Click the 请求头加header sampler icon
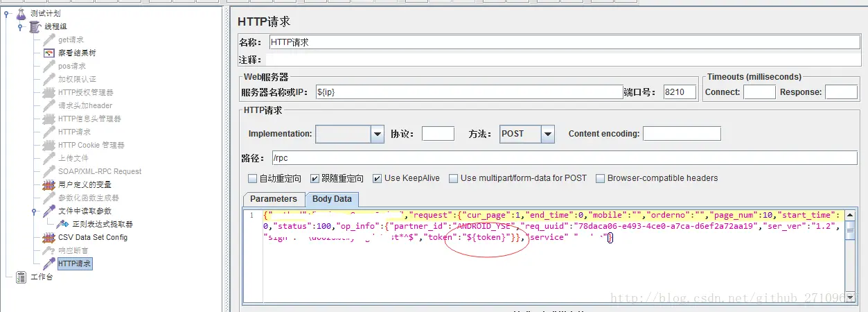Image resolution: width=868 pixels, height=312 pixels. pyautogui.click(x=49, y=105)
